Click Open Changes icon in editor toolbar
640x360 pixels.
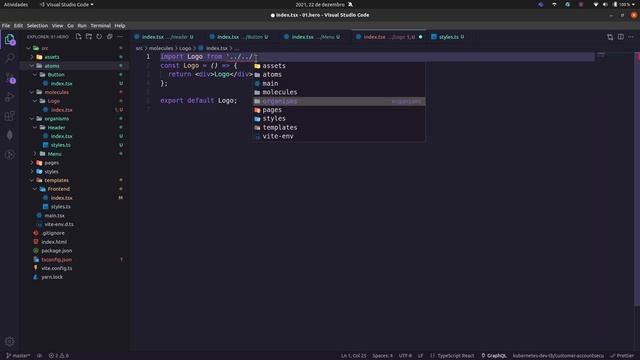point(610,37)
